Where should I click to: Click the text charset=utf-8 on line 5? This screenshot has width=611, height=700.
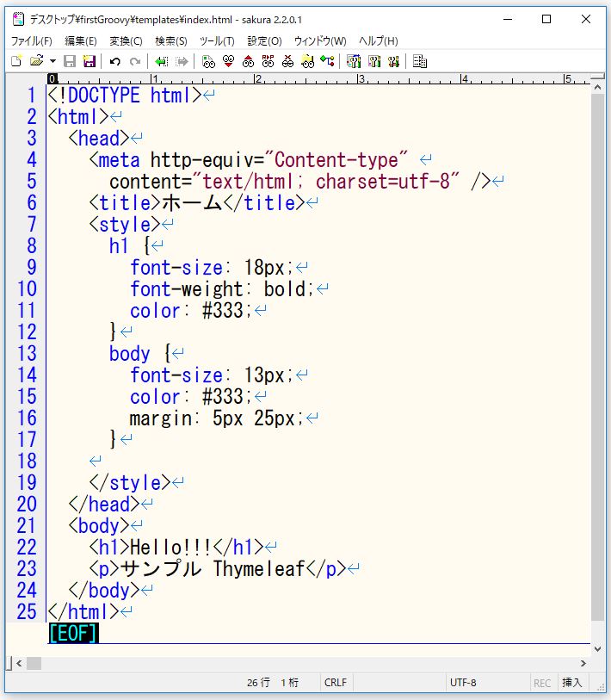383,182
